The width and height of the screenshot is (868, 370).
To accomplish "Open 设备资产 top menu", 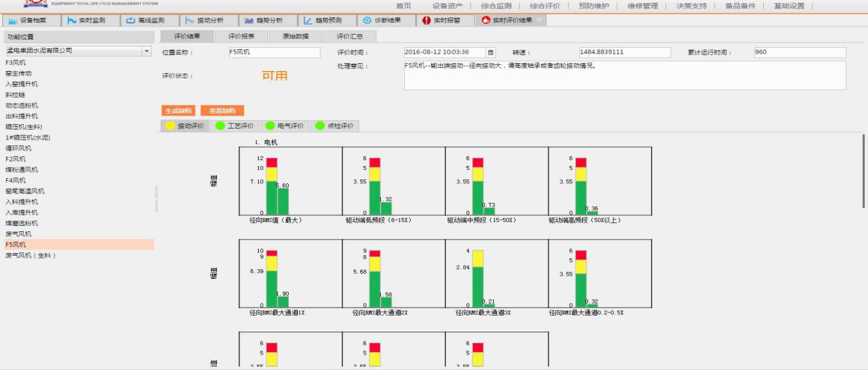I will click(447, 6).
